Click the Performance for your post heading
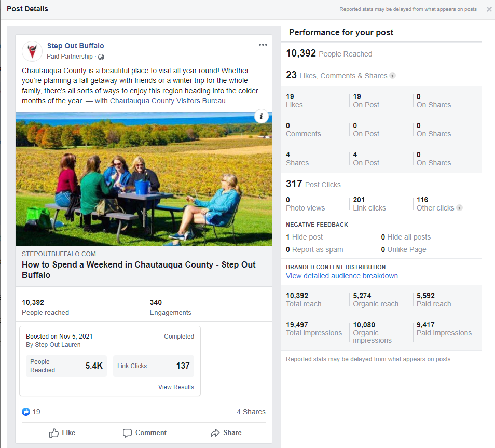 click(341, 33)
